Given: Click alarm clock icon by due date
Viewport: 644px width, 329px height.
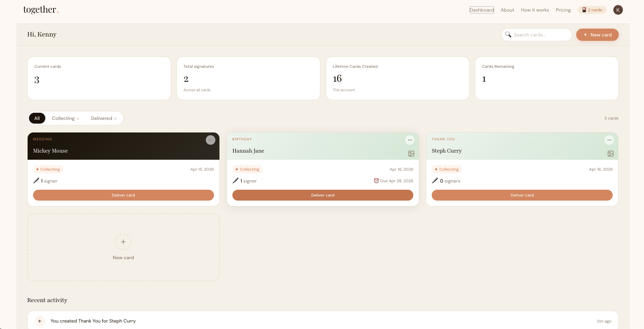Looking at the screenshot, I should tap(376, 181).
